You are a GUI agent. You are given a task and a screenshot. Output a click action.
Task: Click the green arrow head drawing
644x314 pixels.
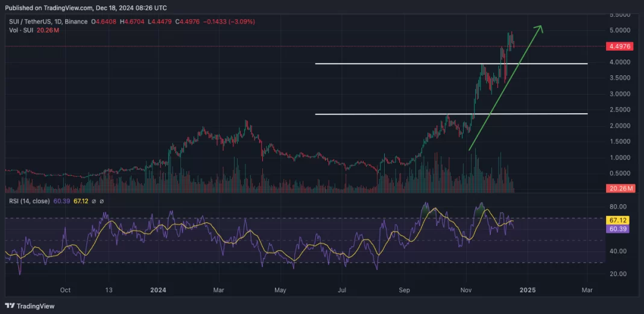pos(540,28)
